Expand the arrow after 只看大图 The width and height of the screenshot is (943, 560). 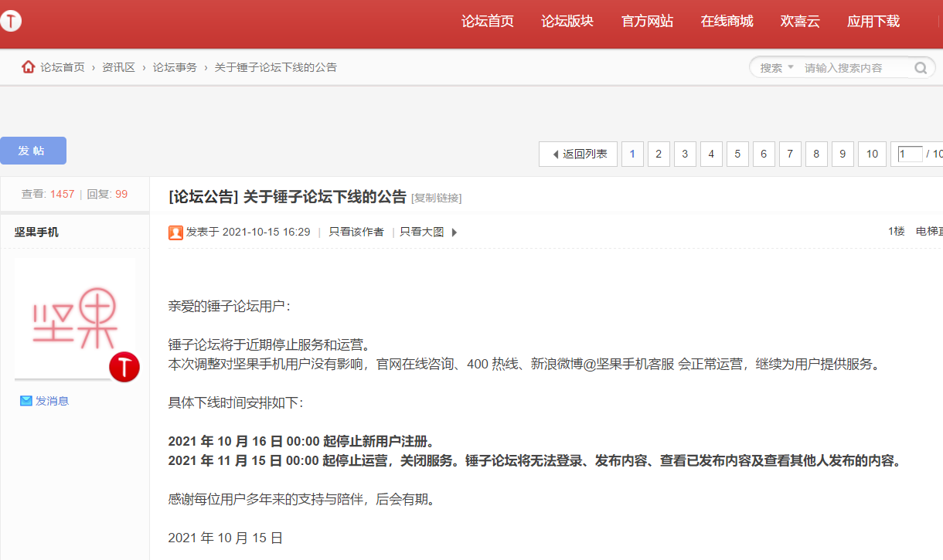[x=454, y=232]
